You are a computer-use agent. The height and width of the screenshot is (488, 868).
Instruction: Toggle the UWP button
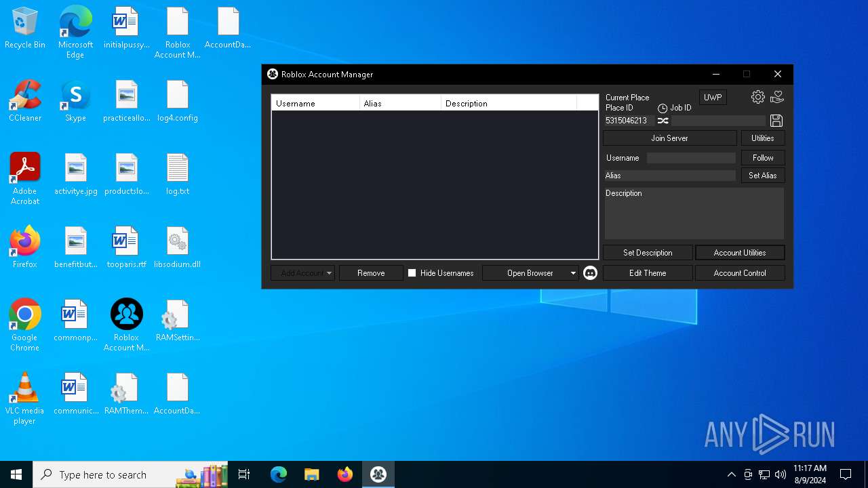(713, 98)
